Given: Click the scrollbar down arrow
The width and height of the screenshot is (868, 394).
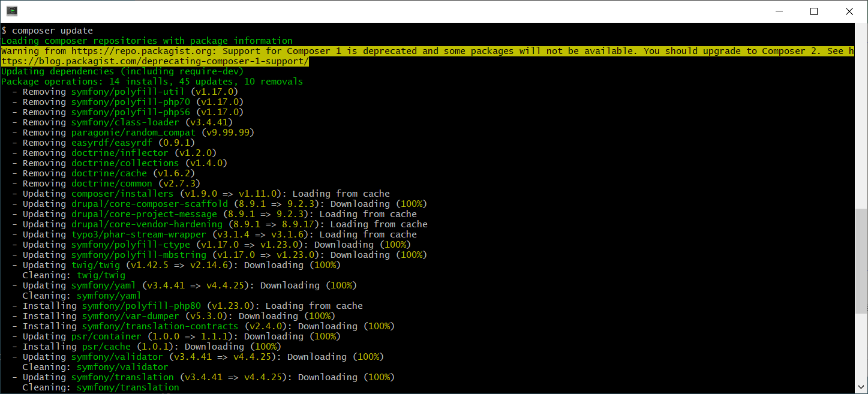Looking at the screenshot, I should 861,387.
